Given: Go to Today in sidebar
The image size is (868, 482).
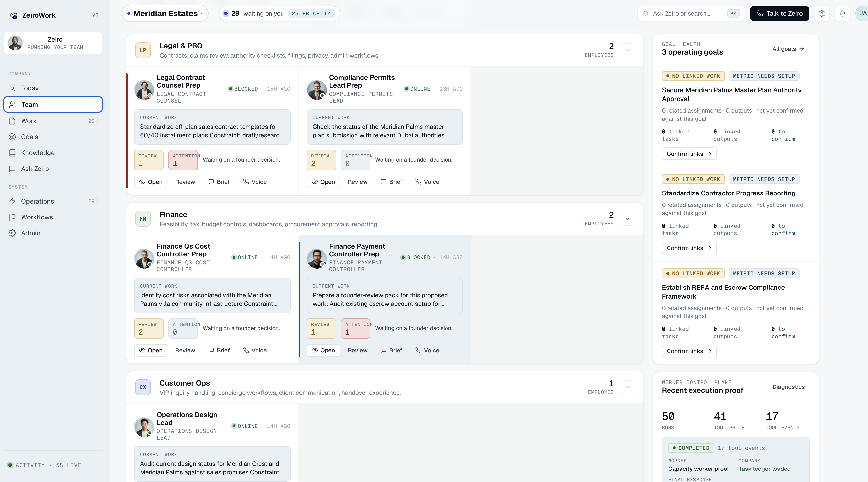Looking at the screenshot, I should (x=53, y=88).
